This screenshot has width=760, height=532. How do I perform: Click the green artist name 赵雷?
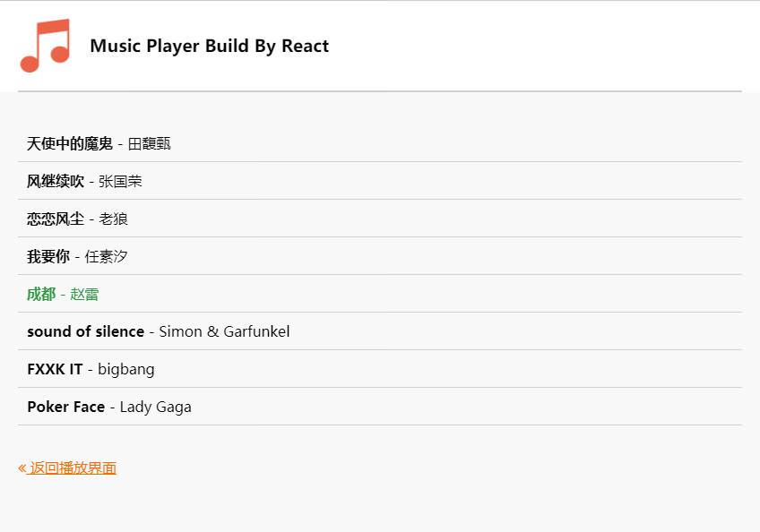pyautogui.click(x=84, y=294)
